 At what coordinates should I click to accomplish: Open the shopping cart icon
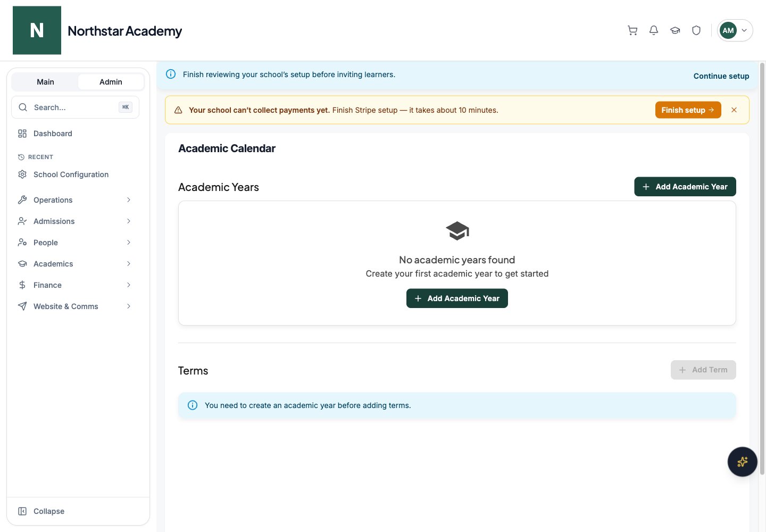coord(632,30)
